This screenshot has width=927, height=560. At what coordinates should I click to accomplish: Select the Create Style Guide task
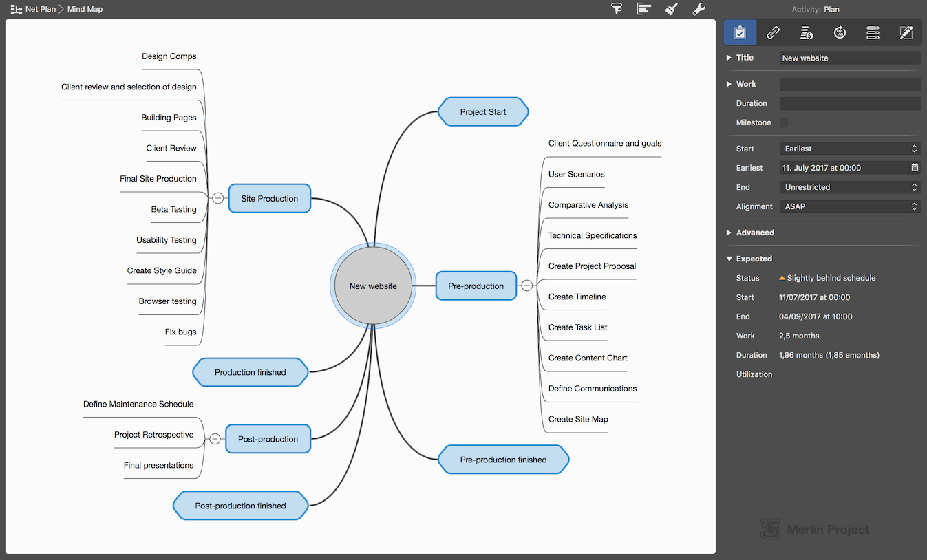[162, 270]
